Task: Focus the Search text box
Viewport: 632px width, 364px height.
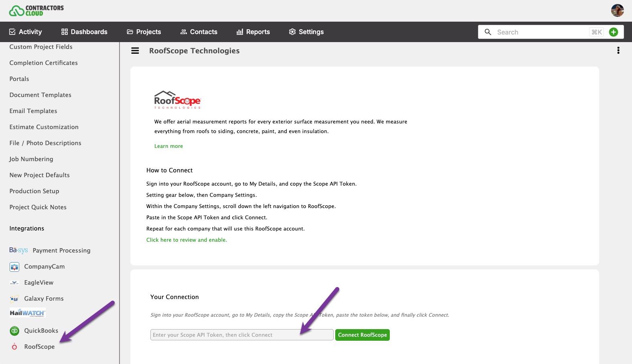Action: [x=541, y=32]
